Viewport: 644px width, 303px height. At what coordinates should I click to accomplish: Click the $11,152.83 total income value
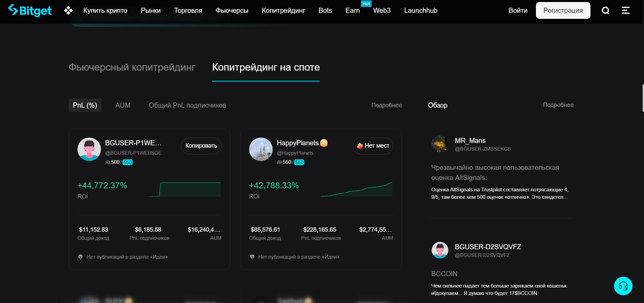94,230
